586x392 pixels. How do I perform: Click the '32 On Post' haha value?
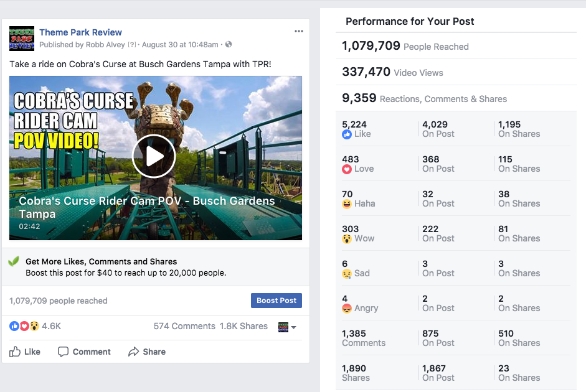click(438, 199)
